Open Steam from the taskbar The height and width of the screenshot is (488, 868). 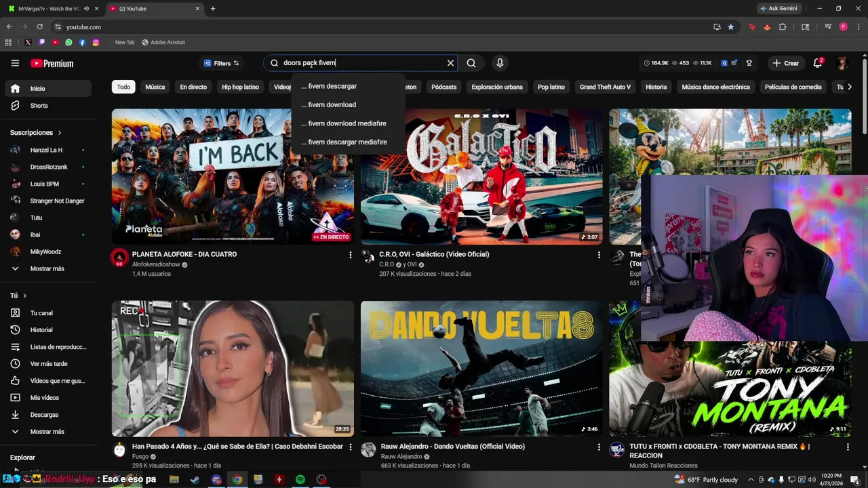pyautogui.click(x=195, y=480)
